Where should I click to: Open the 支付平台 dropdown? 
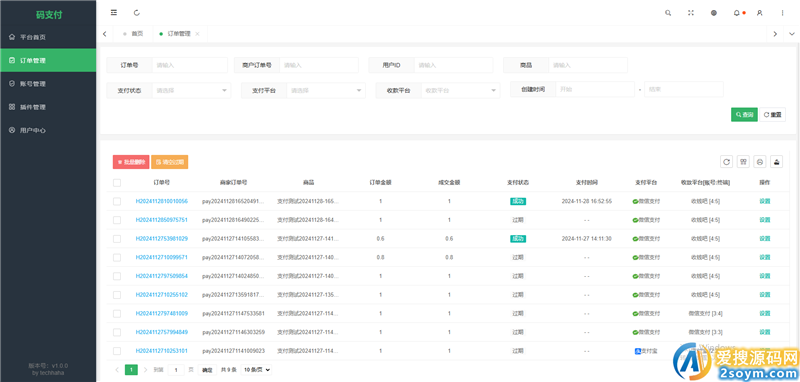326,90
